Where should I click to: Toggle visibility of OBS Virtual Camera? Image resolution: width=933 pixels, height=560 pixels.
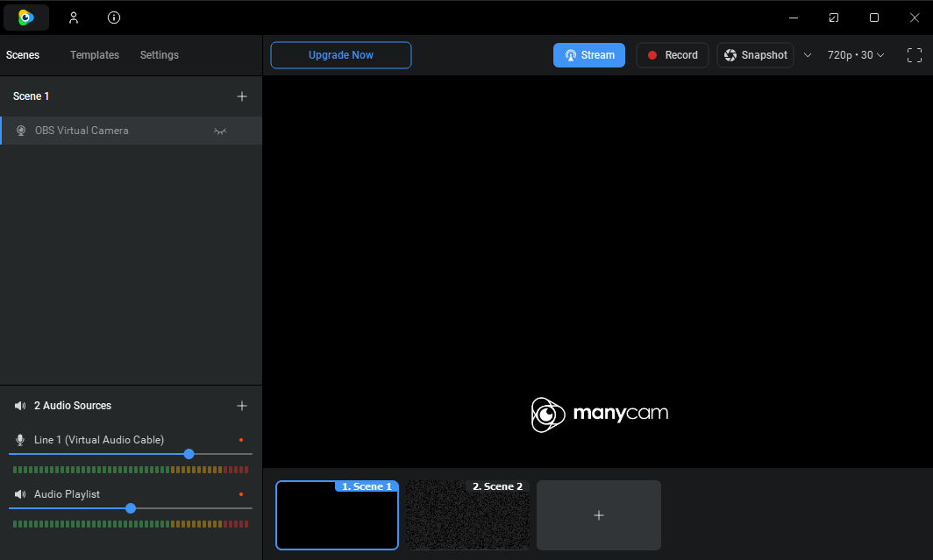tap(220, 131)
